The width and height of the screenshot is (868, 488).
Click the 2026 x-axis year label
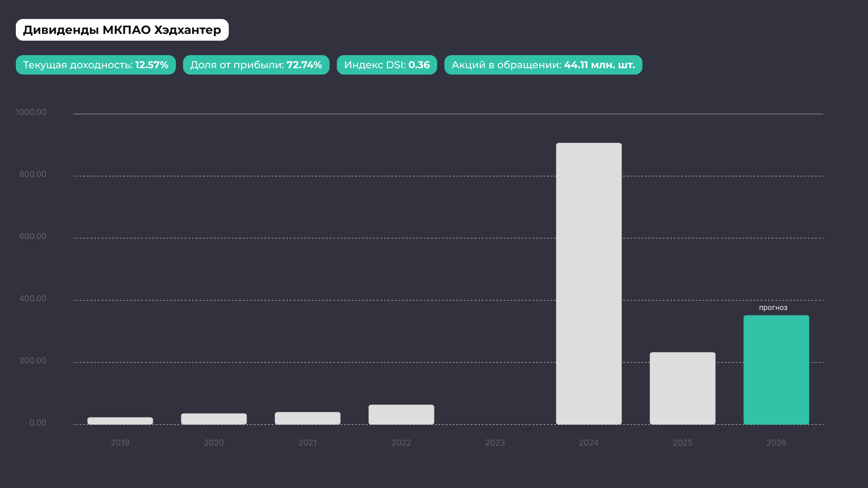(776, 443)
